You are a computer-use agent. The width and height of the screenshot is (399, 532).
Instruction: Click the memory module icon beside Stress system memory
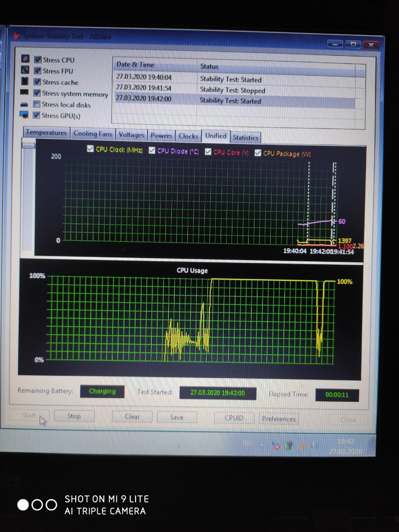(25, 92)
